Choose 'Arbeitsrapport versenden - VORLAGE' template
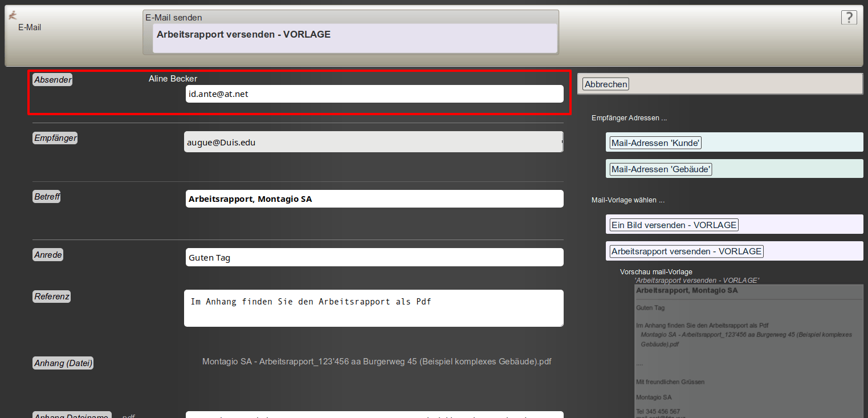This screenshot has height=418, width=868. click(686, 251)
